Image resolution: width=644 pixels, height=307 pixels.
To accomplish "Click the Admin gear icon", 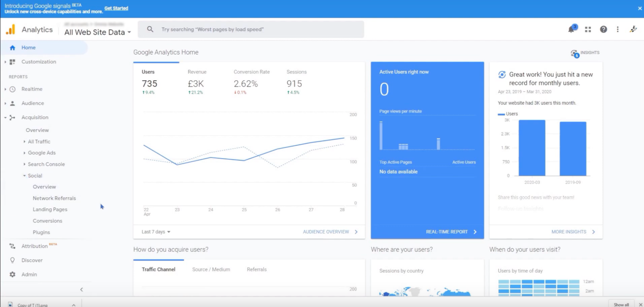I will coord(13,274).
